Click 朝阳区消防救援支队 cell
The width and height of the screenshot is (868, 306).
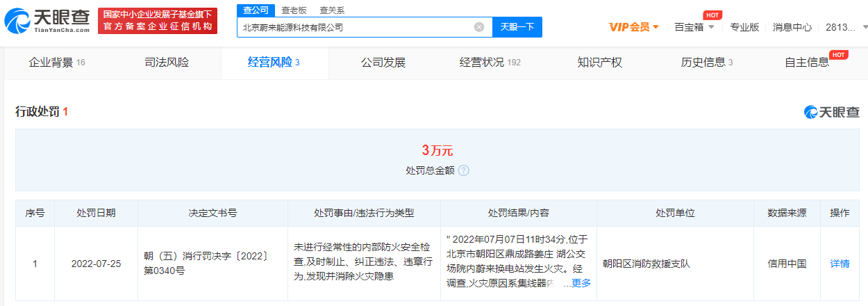coord(646,264)
